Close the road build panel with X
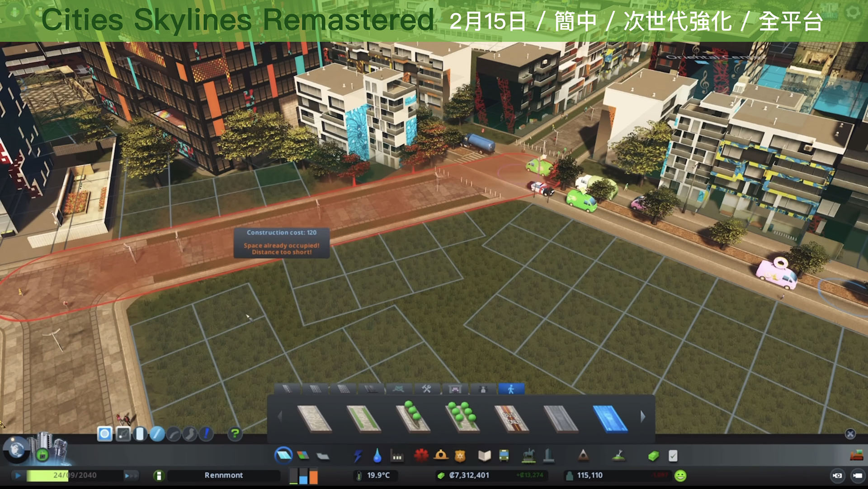This screenshot has height=489, width=868. click(x=850, y=434)
